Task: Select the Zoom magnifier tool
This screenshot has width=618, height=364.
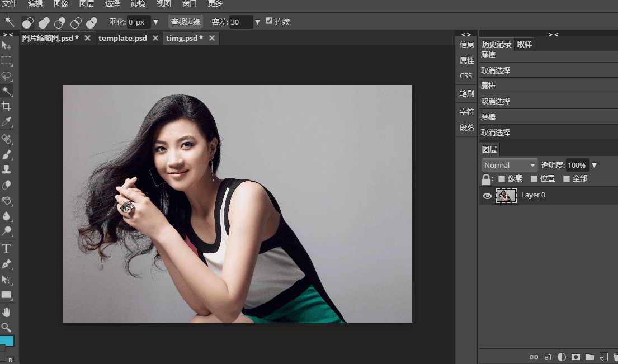Action: pos(7,327)
